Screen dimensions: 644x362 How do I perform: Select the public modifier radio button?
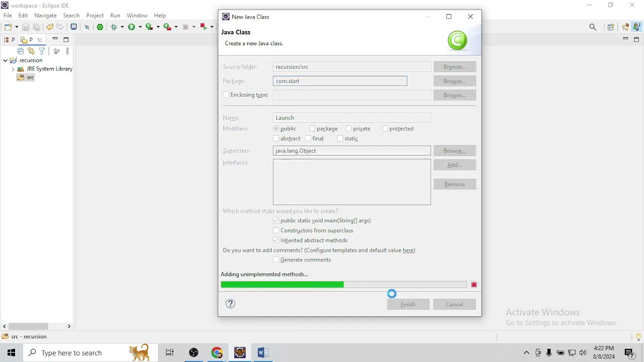(x=276, y=129)
